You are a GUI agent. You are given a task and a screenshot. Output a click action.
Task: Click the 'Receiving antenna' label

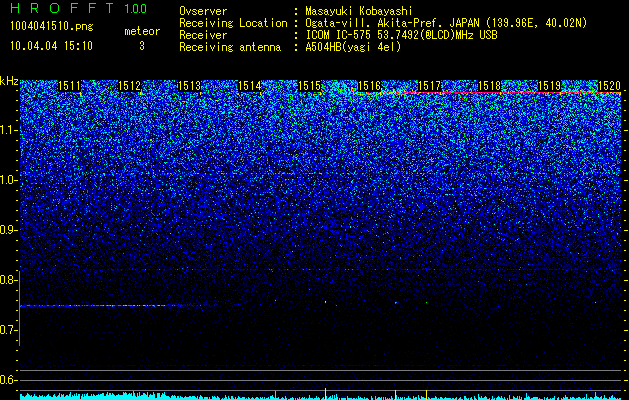230,47
